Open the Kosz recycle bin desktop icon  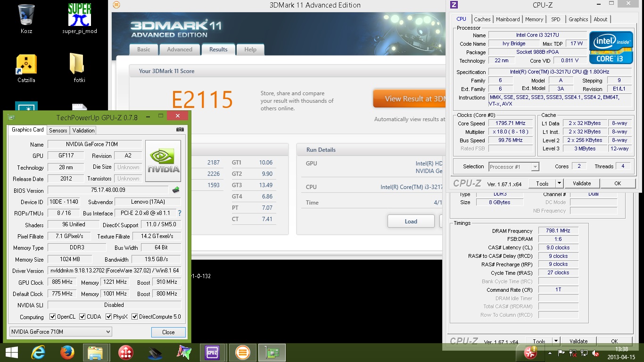pyautogui.click(x=26, y=19)
